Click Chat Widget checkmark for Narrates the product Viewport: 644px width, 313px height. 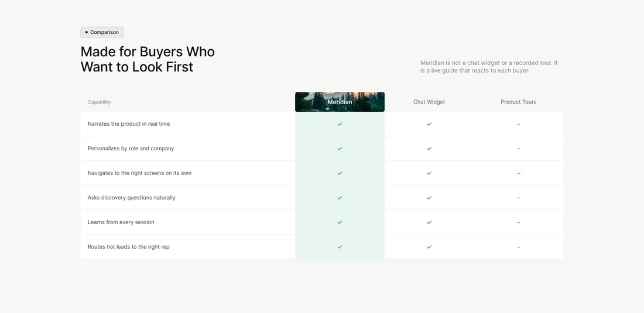click(x=429, y=124)
